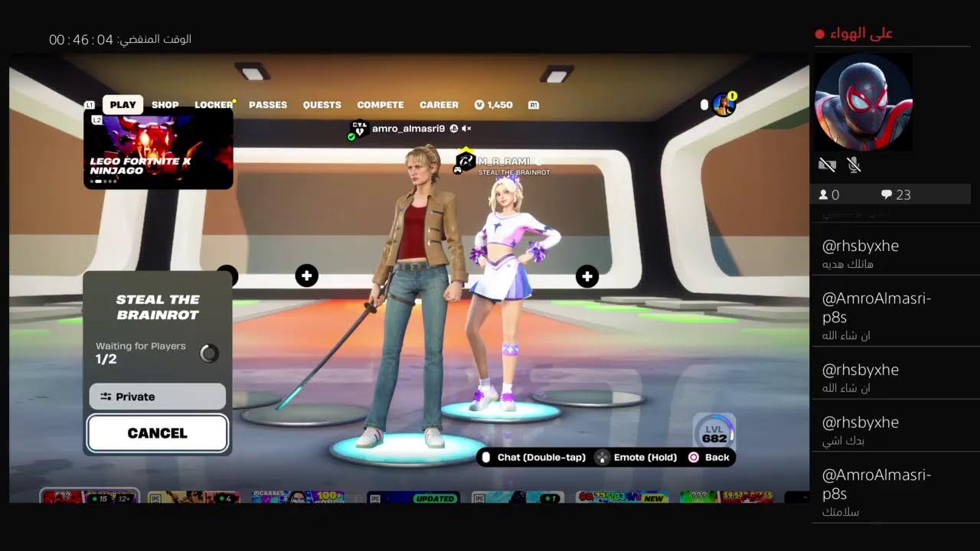
Task: Switch to the SHOP tab
Action: [x=165, y=105]
